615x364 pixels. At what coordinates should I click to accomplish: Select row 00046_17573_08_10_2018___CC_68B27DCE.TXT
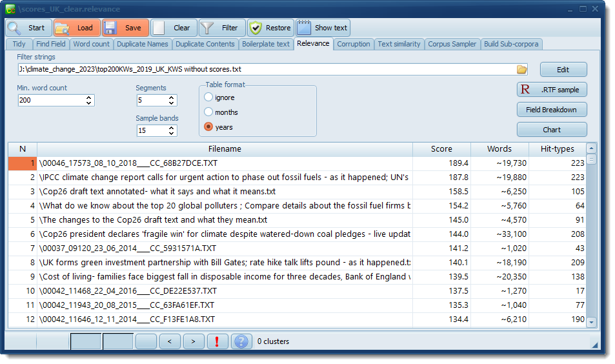tap(297, 163)
